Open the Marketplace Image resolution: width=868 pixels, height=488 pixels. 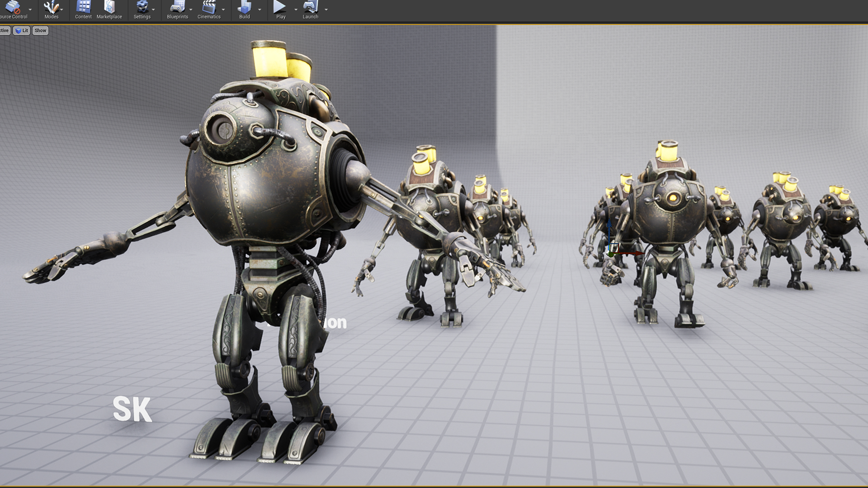coord(109,8)
